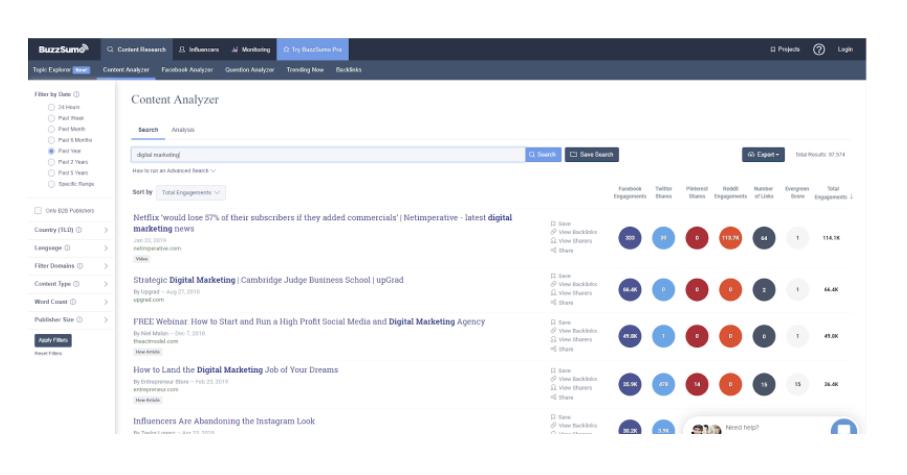The height and width of the screenshot is (475, 907).
Task: Switch to the Analysis tab
Action: (183, 130)
